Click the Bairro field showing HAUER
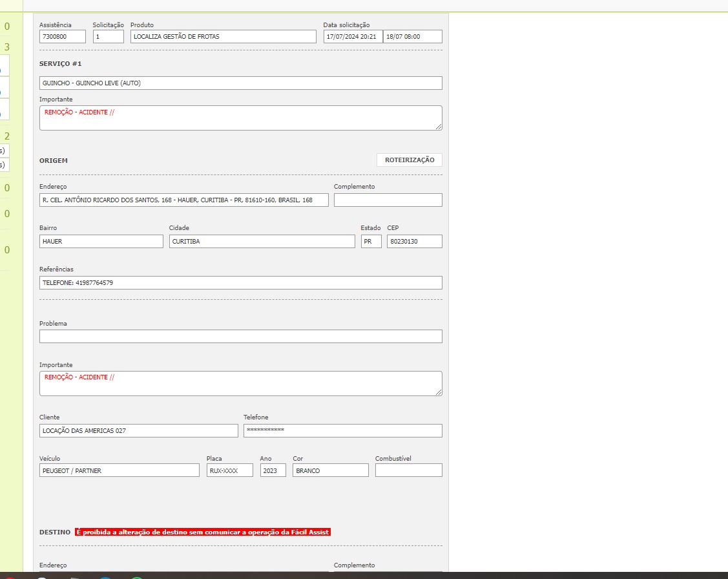This screenshot has width=728, height=579. pos(101,242)
